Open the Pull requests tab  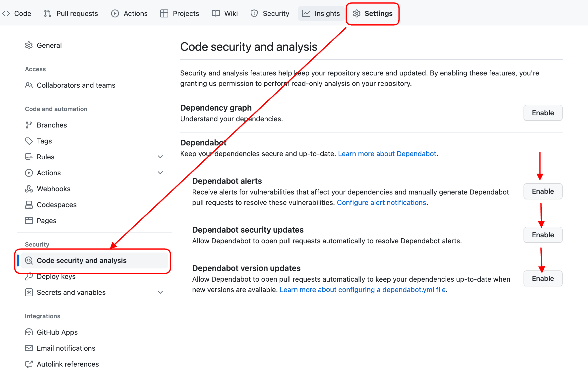click(x=71, y=13)
